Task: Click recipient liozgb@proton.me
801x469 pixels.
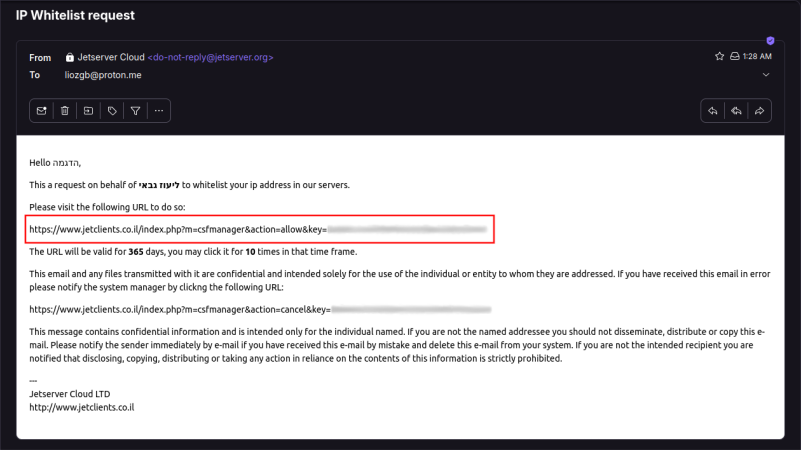Action: click(103, 75)
